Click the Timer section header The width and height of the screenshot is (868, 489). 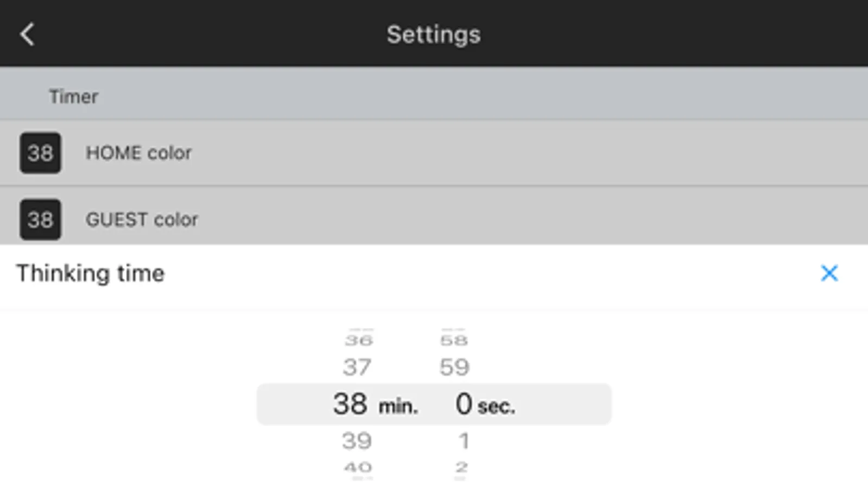[74, 96]
